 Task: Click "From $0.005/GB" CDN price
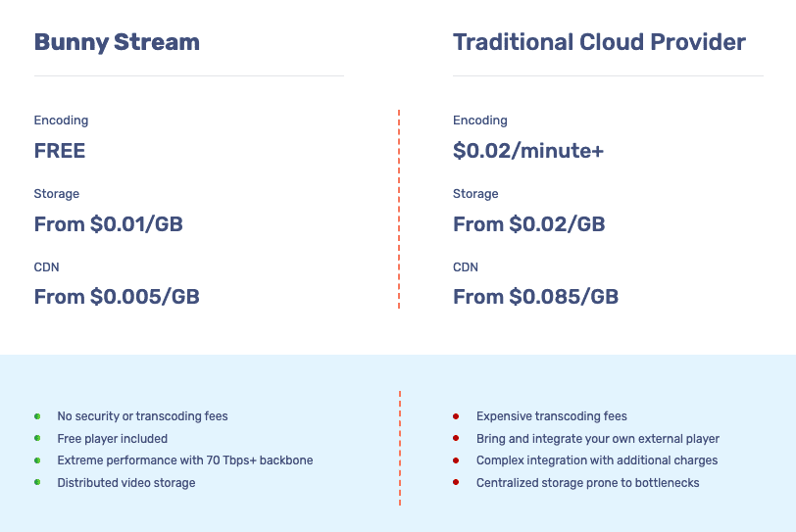[117, 297]
